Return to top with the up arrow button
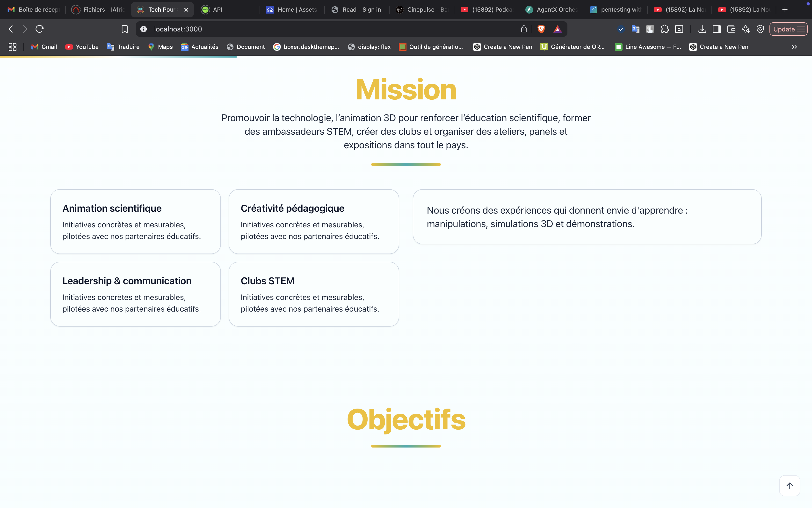The height and width of the screenshot is (508, 812). click(790, 486)
